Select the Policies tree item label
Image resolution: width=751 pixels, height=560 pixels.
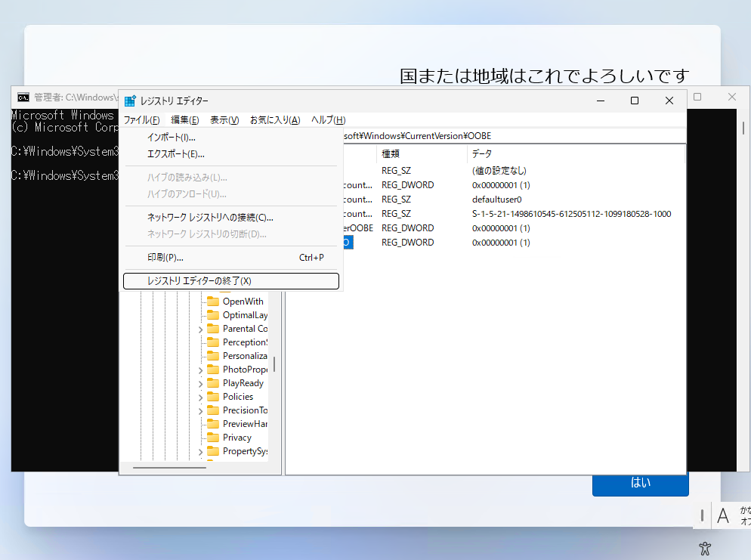coord(237,397)
